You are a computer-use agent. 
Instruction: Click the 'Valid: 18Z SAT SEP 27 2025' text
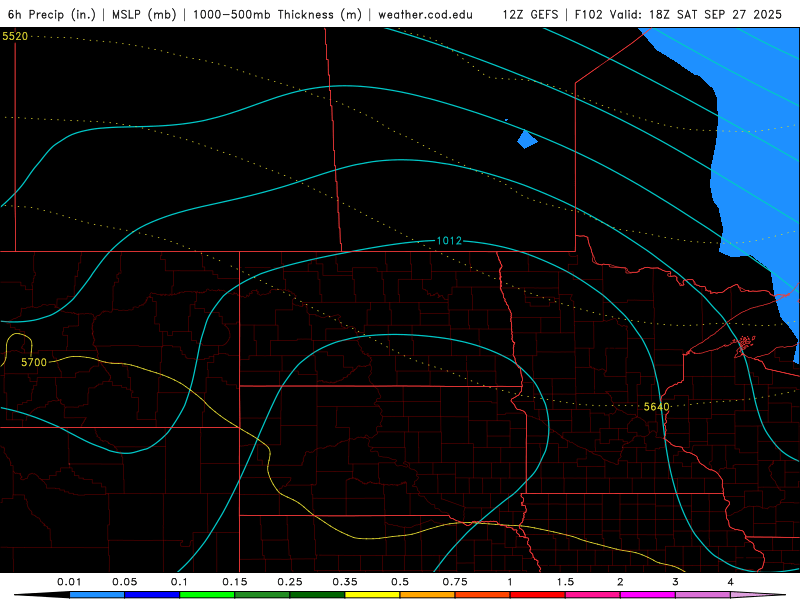(x=696, y=14)
